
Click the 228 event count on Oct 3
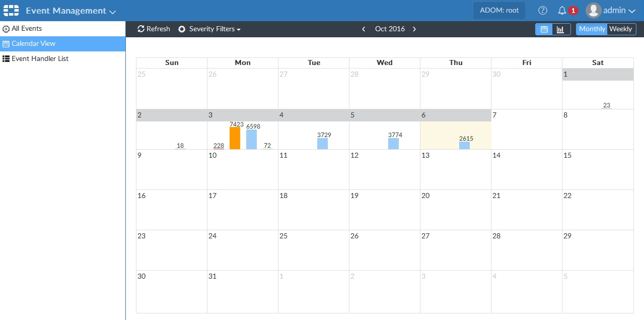click(x=219, y=146)
